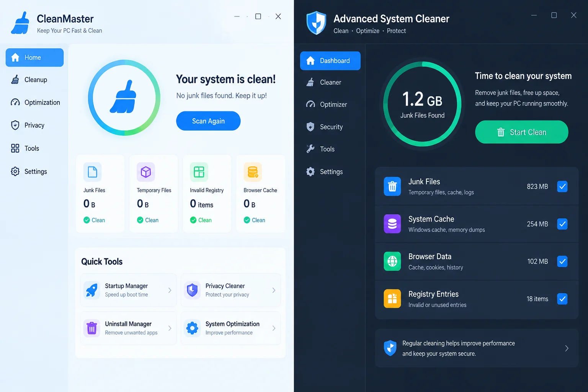
Task: Click the Security shield icon in dark sidebar
Action: [310, 127]
